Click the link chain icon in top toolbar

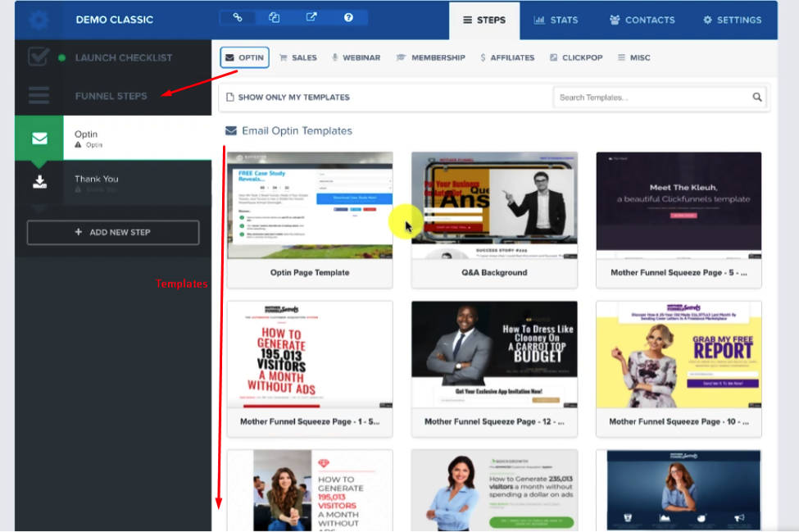pos(238,17)
